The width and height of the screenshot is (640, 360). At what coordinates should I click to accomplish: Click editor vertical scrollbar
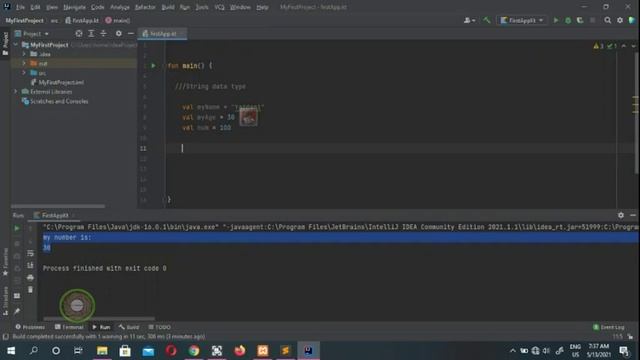coord(637,114)
